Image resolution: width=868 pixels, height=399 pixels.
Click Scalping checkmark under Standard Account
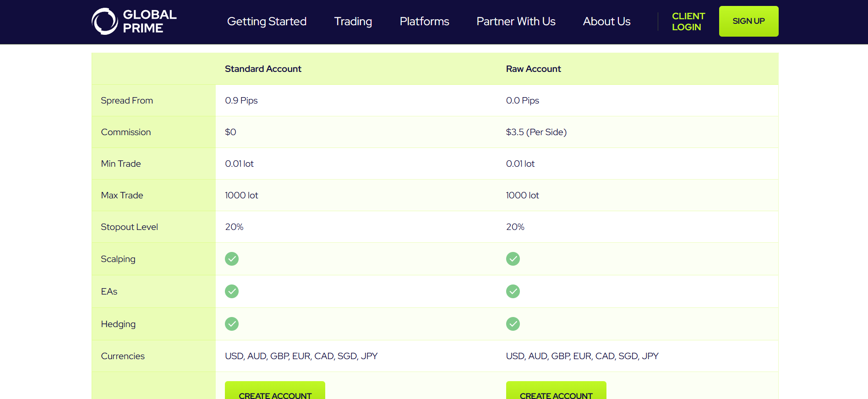point(232,259)
